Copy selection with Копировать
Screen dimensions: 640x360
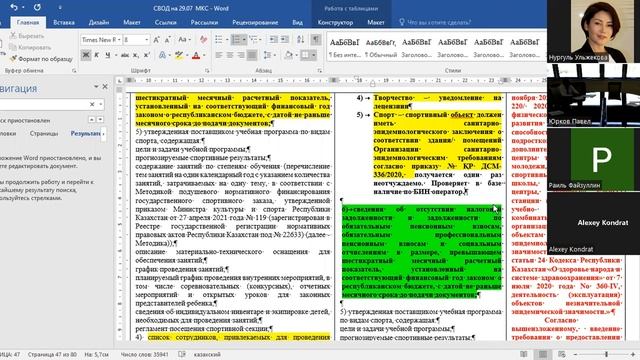pyautogui.click(x=30, y=47)
